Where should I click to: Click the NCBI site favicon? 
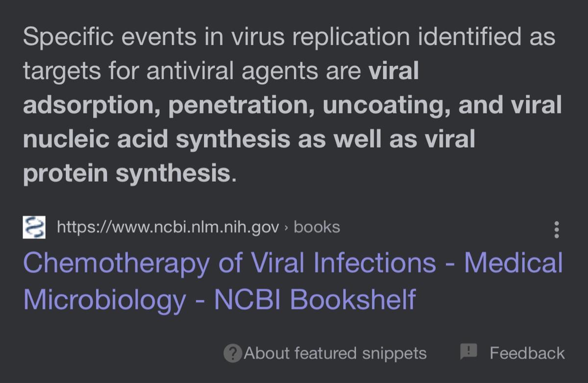point(34,228)
